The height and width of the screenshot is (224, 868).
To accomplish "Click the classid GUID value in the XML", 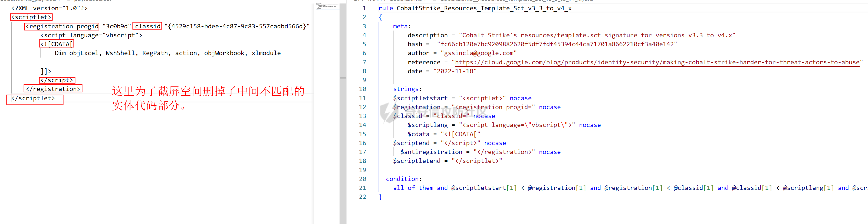I will (237, 26).
